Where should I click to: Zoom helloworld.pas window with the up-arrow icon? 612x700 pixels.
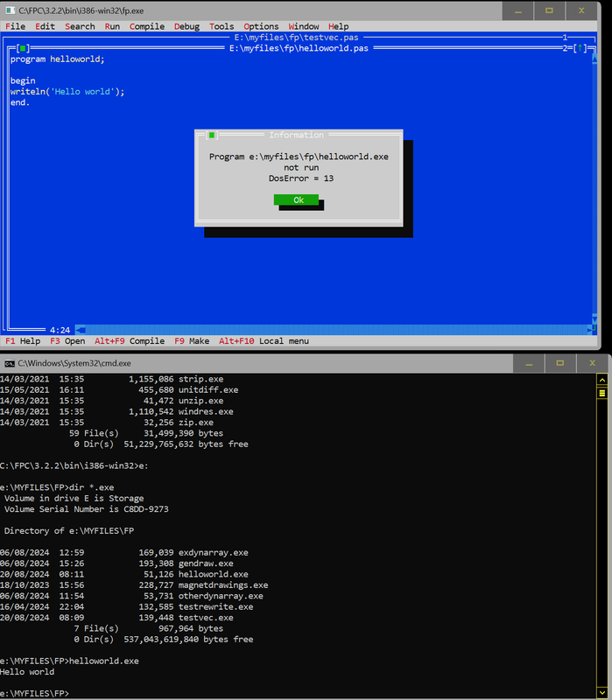pos(580,48)
